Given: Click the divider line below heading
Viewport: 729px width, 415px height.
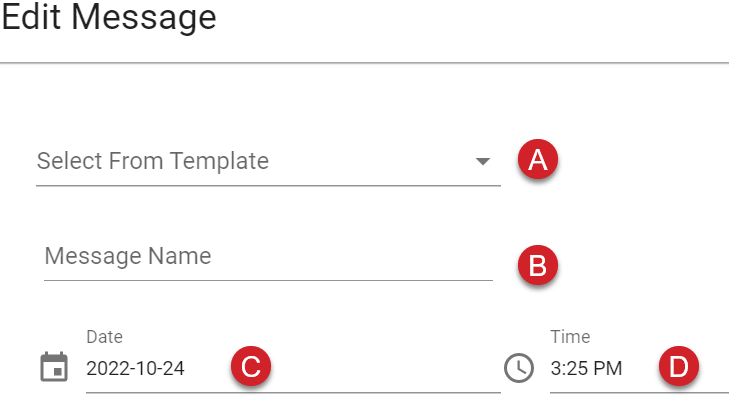Looking at the screenshot, I should tap(364, 62).
